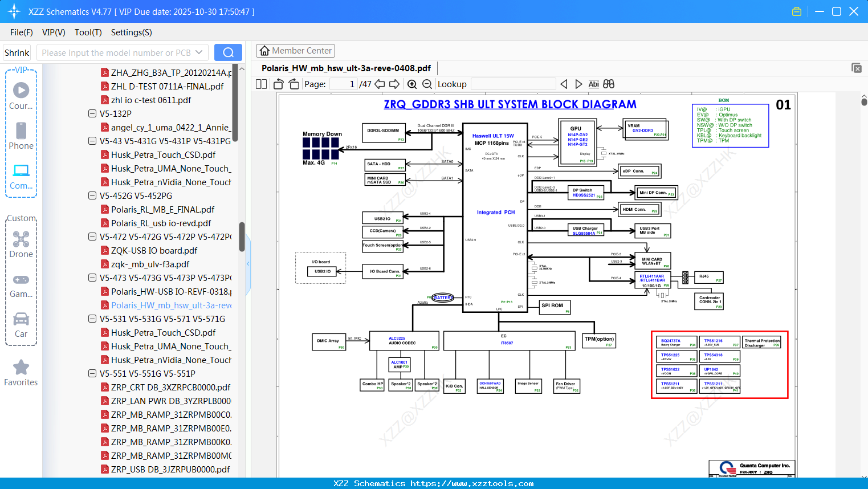Go to previous page arrow

380,84
